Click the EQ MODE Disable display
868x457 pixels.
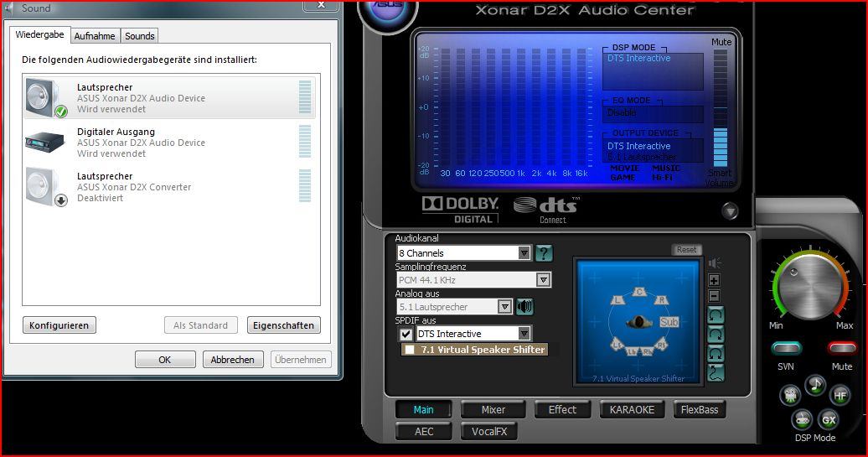pos(653,113)
